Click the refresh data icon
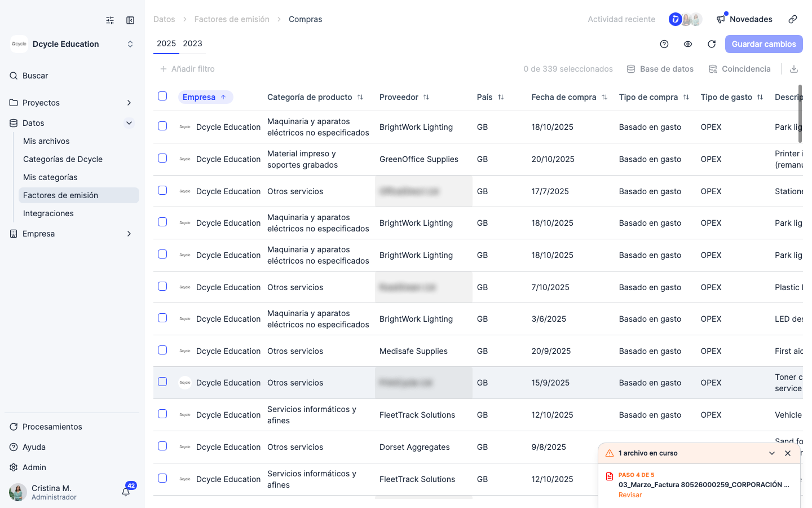The height and width of the screenshot is (508, 812). point(712,44)
